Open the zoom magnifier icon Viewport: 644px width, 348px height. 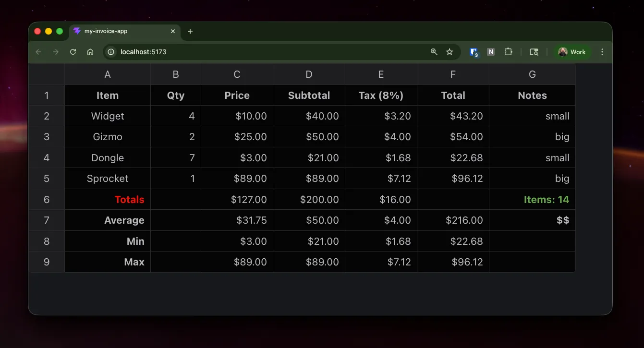click(x=434, y=52)
